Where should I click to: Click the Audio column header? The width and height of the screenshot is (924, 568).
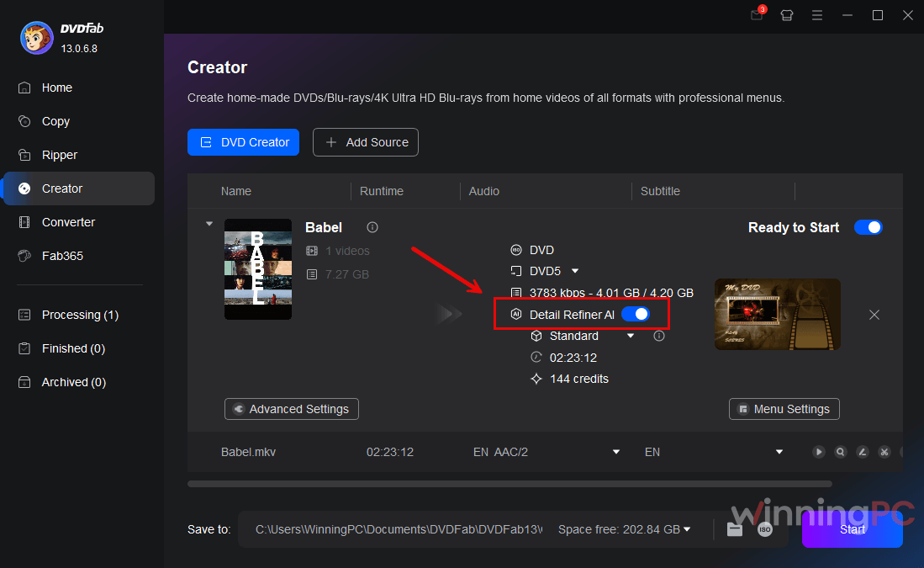pyautogui.click(x=483, y=191)
